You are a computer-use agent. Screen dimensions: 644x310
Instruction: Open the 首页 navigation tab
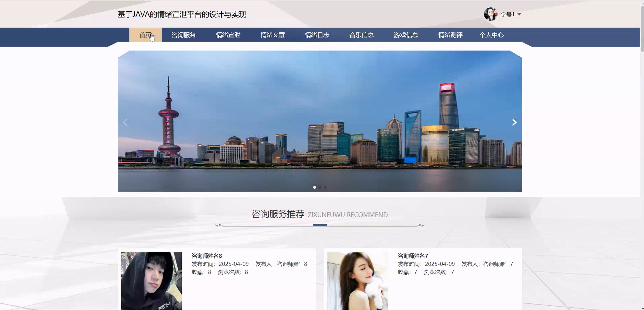click(145, 35)
